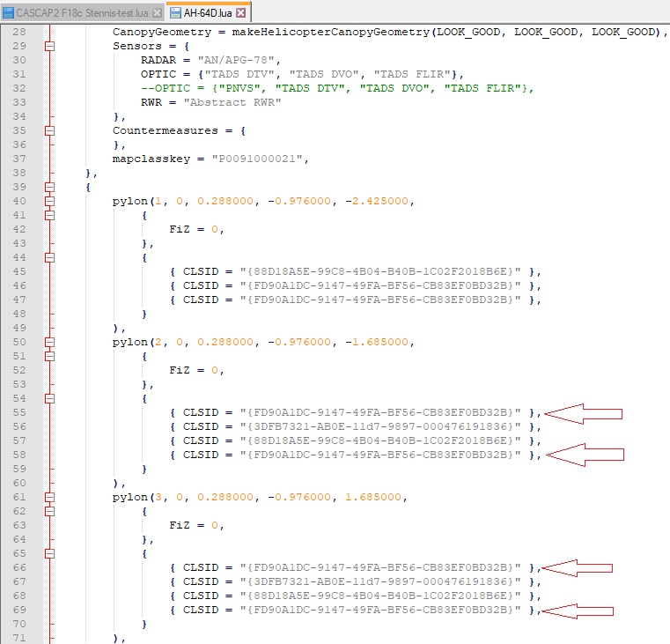Click the "TADS FLIR" string on line 31

tap(412, 74)
